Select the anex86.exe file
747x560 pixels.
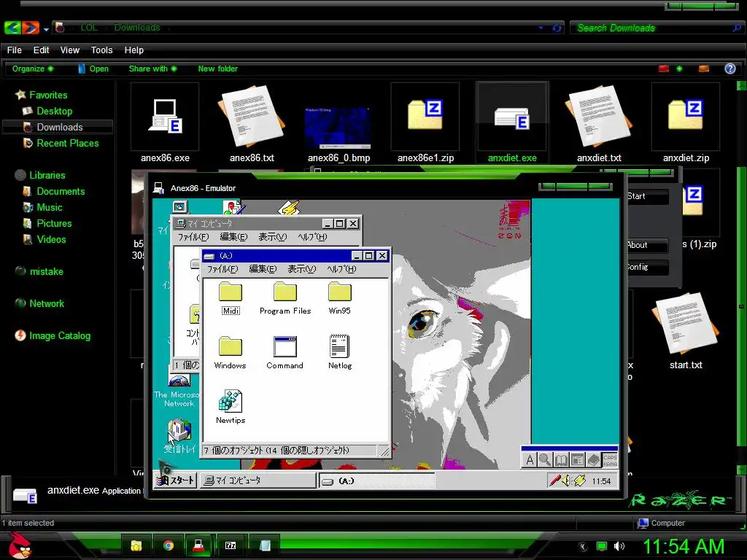pyautogui.click(x=165, y=124)
